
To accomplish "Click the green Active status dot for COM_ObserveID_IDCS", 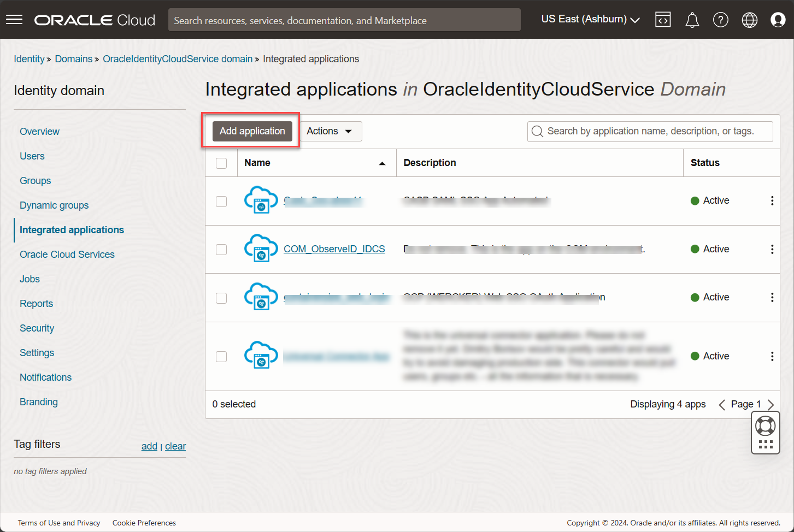I will 694,249.
